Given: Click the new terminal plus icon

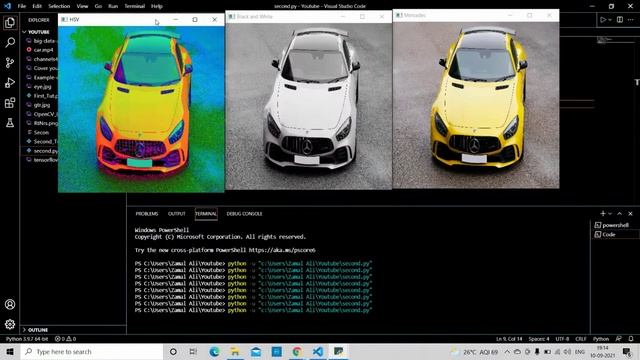Looking at the screenshot, I should click(603, 213).
